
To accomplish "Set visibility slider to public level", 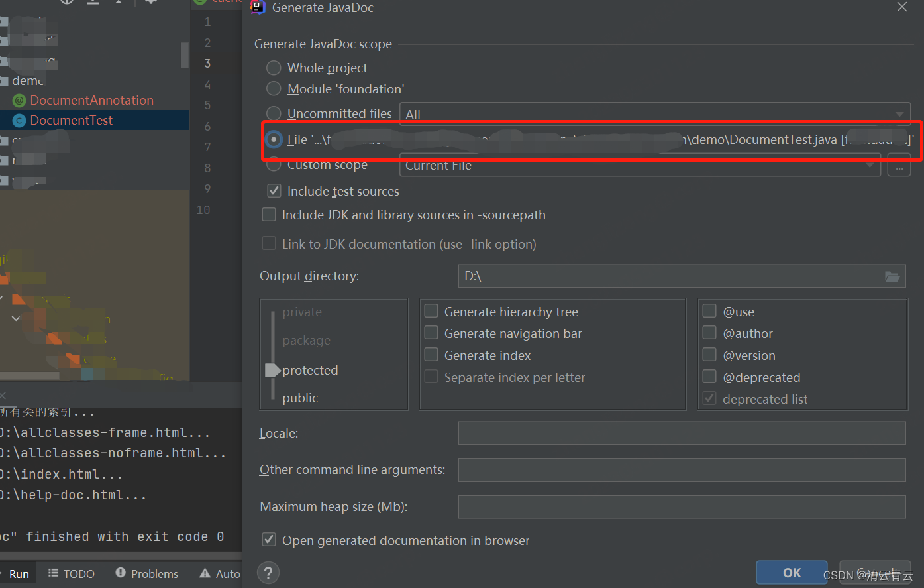I will [300, 398].
